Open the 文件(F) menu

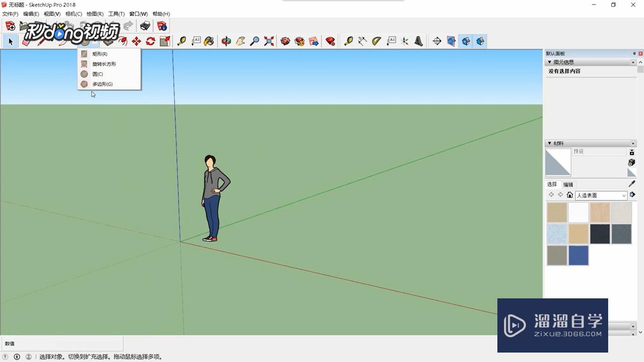[x=10, y=14]
